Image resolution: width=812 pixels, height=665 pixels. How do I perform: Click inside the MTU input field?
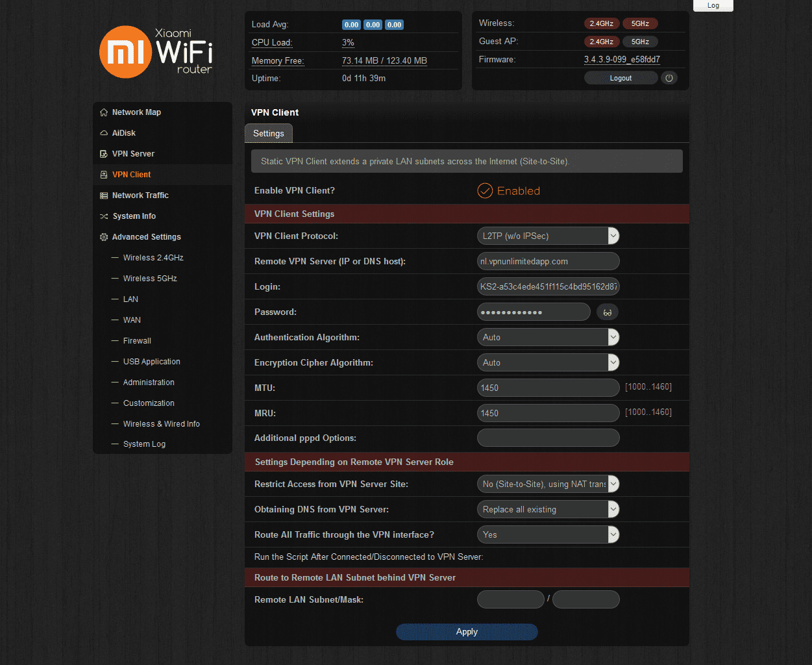[548, 388]
